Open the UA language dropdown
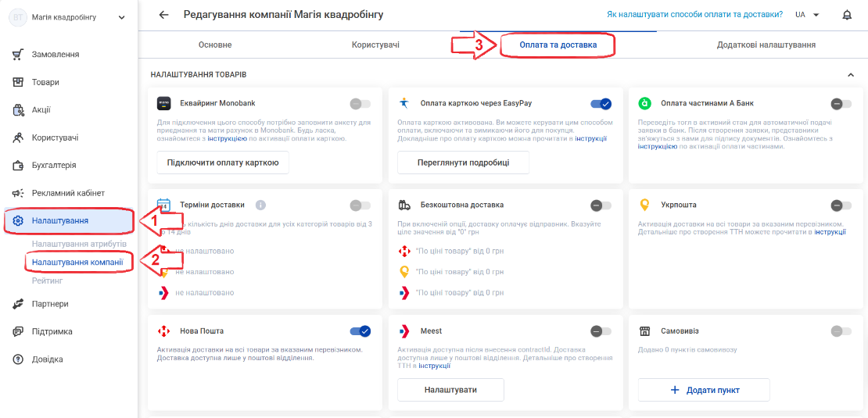This screenshot has width=868, height=418. pos(807,15)
